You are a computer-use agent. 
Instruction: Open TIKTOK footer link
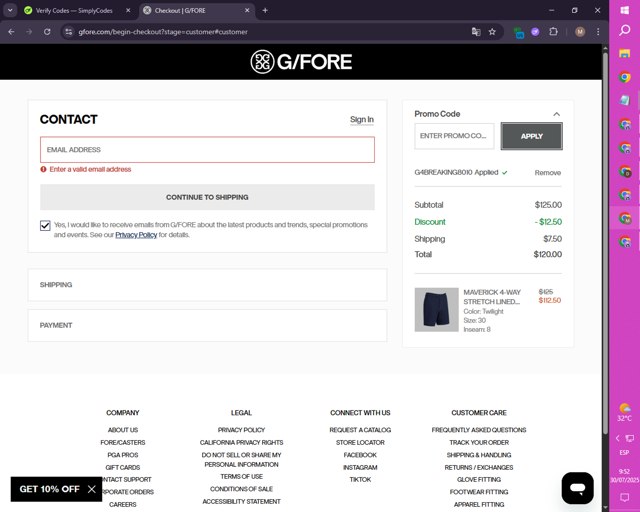(360, 479)
